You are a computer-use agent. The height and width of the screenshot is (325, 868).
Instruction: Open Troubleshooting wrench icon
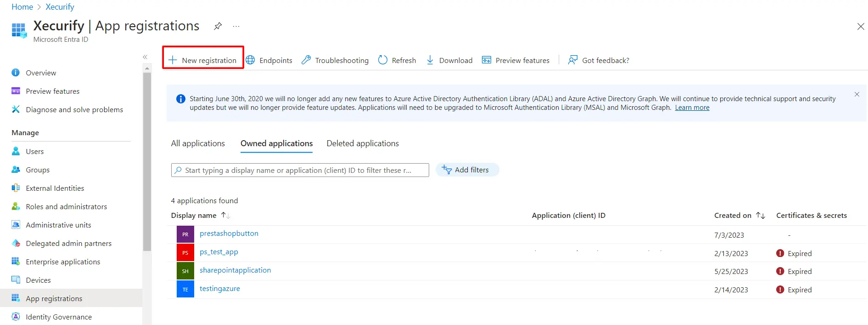point(306,60)
